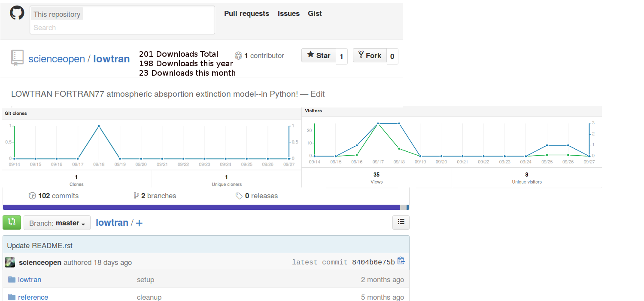This screenshot has width=644, height=301.
Task: Click the GitHub Octocat logo
Action: tap(17, 13)
